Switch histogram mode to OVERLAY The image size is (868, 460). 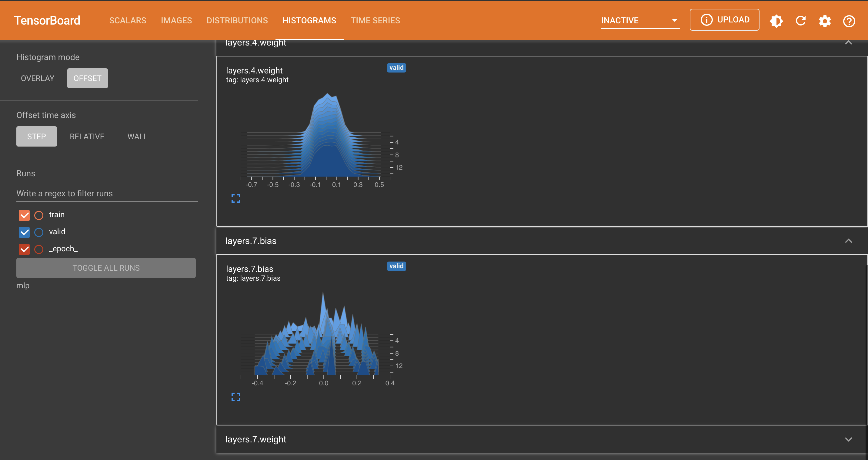point(37,78)
